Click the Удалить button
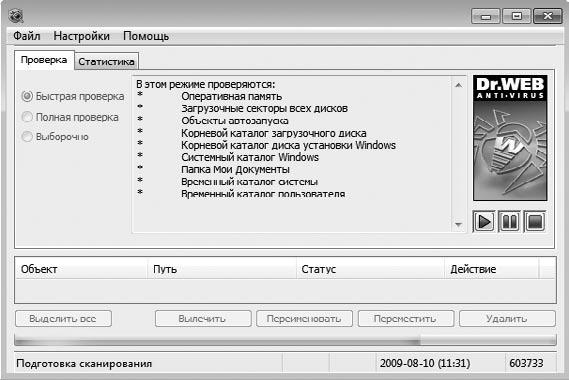569x380 pixels. point(507,319)
